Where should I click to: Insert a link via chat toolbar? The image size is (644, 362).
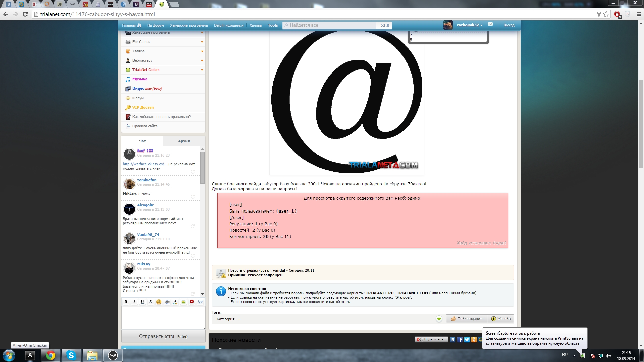pyautogui.click(x=167, y=302)
